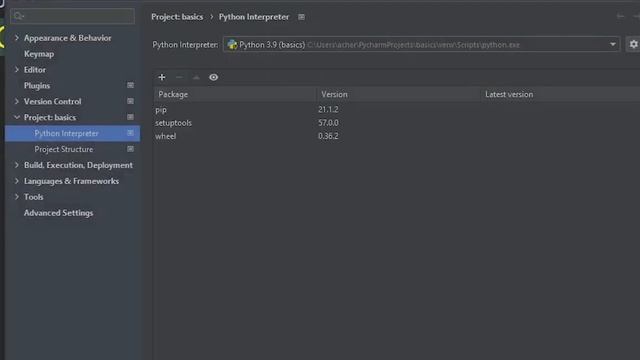The height and width of the screenshot is (360, 640).
Task: Collapse the Project: basics chevron
Action: (x=17, y=117)
